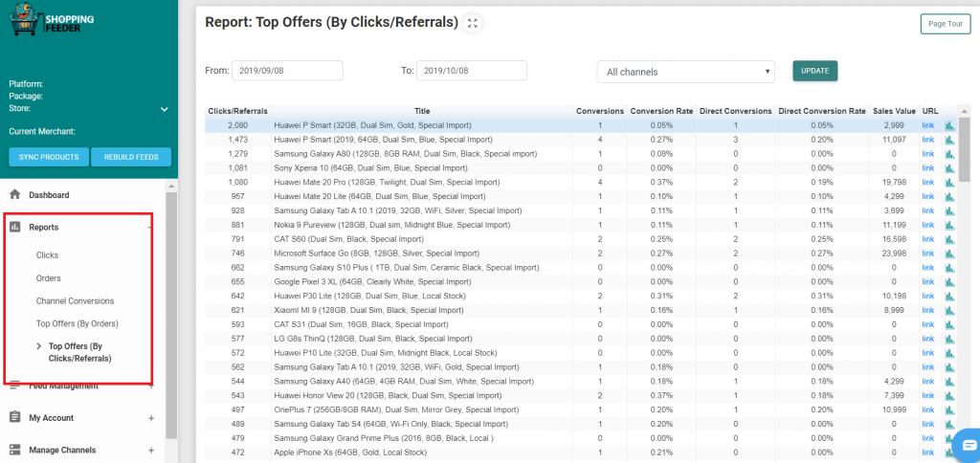Open chart icon for Samsung Galaxy A80 row
Viewport: 980px width, 463px height.
[950, 154]
